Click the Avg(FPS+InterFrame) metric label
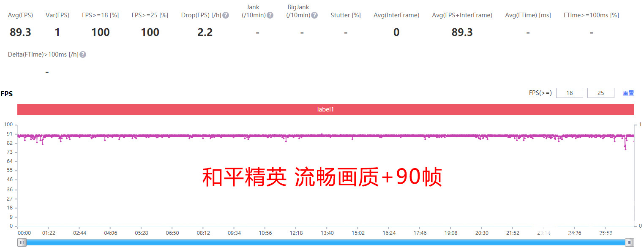The image size is (644, 250). pyautogui.click(x=462, y=15)
